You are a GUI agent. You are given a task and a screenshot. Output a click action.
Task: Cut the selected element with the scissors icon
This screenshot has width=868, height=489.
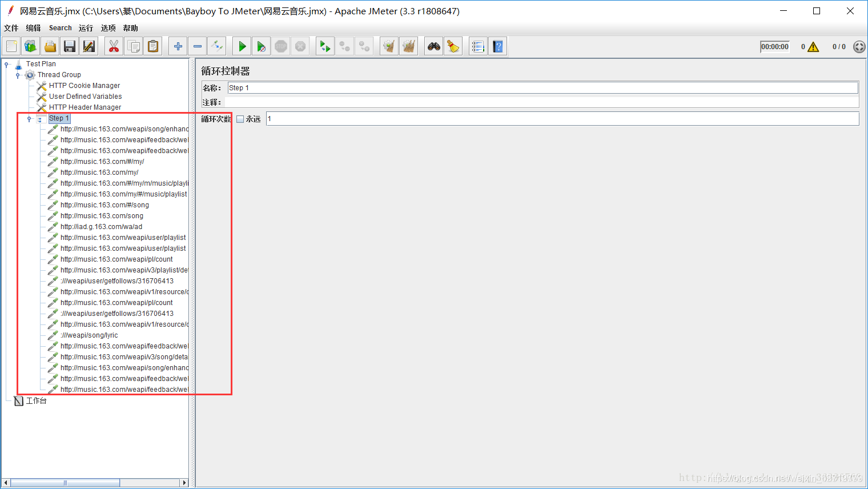click(x=114, y=46)
